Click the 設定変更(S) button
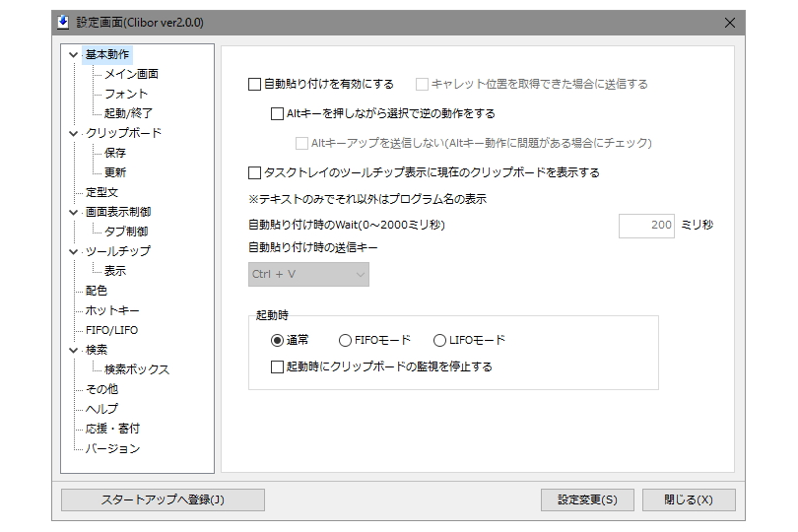Image resolution: width=798 pixels, height=532 pixels. pos(587,499)
